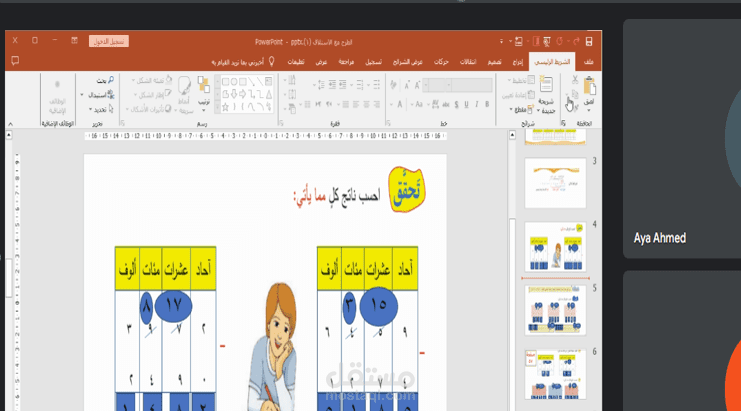Click the Tell me (أخبرني) search box
Image resolution: width=741 pixels, height=411 pixels.
[x=243, y=62]
